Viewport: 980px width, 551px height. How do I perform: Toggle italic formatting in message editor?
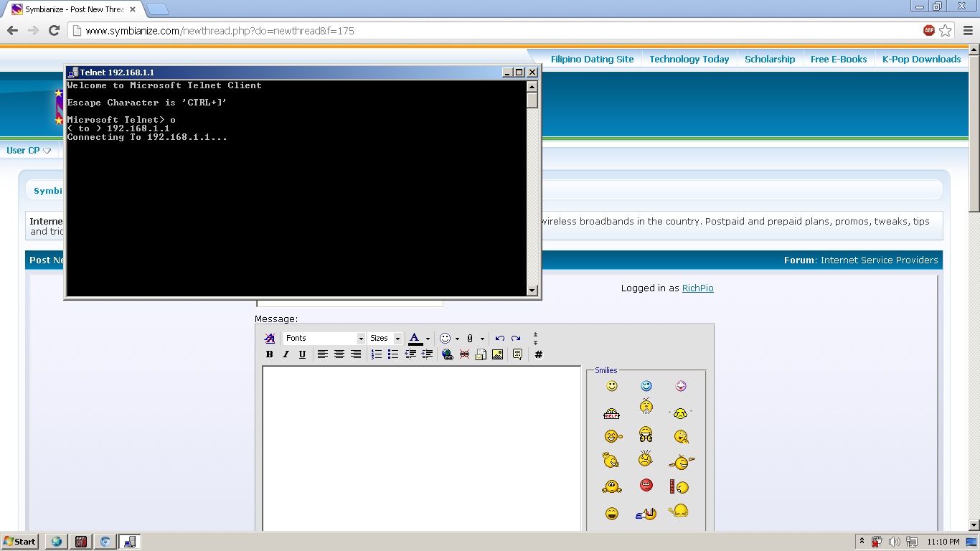click(286, 354)
